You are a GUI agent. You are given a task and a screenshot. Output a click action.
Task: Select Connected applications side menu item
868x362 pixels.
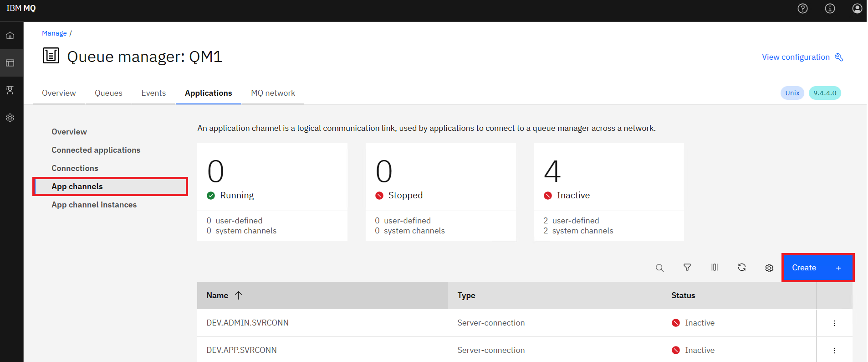tap(96, 150)
